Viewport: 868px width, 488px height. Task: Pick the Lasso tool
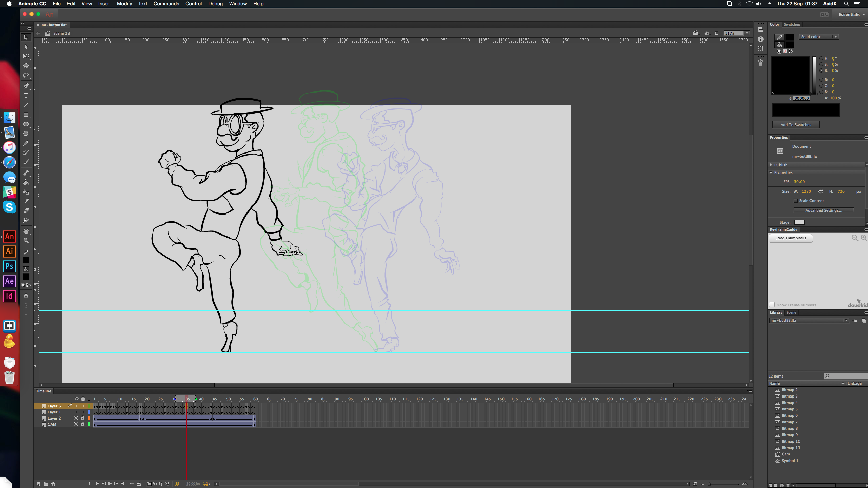point(26,75)
